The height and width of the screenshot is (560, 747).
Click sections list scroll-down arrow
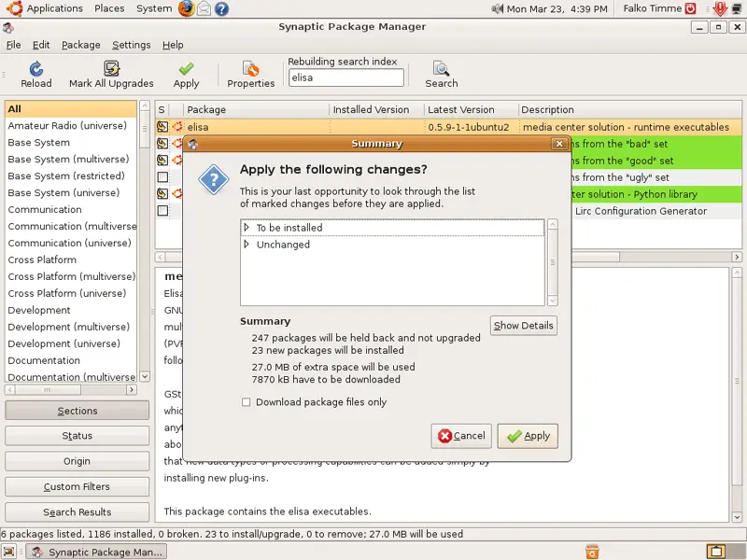(145, 376)
